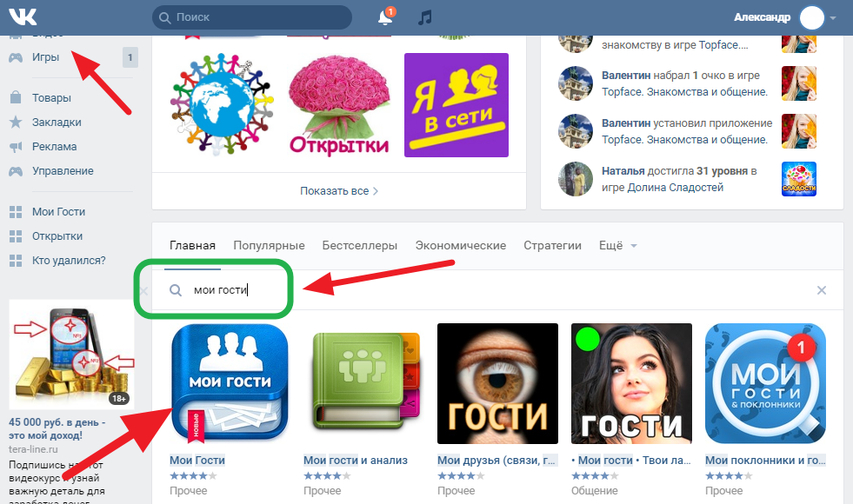This screenshot has width=853, height=504.
Task: Open Игры in the left sidebar
Action: click(45, 57)
